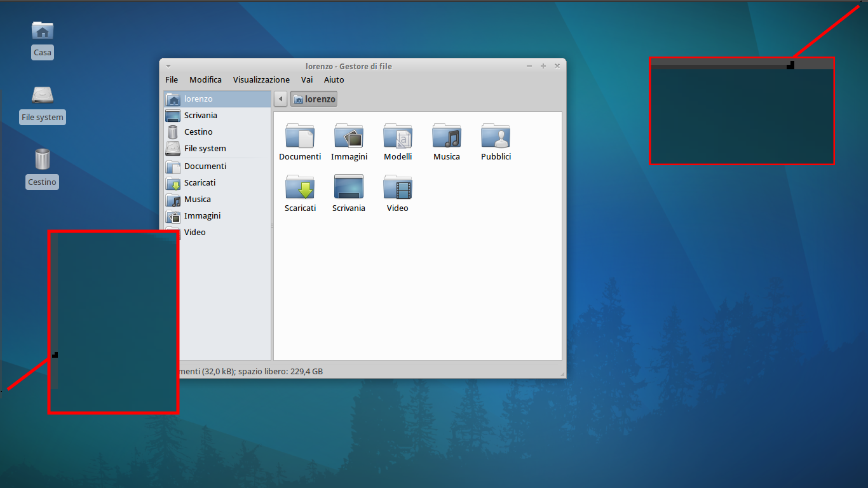Viewport: 868px width, 488px height.
Task: Click the Cestino desktop trash icon
Action: click(42, 159)
